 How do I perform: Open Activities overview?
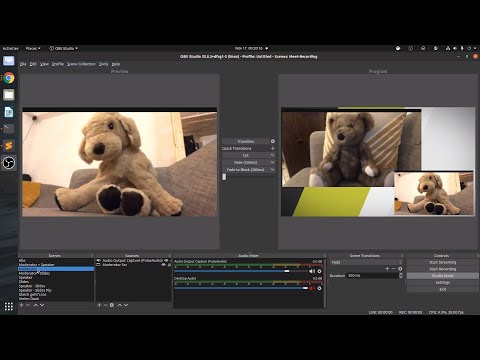pyautogui.click(x=11, y=48)
